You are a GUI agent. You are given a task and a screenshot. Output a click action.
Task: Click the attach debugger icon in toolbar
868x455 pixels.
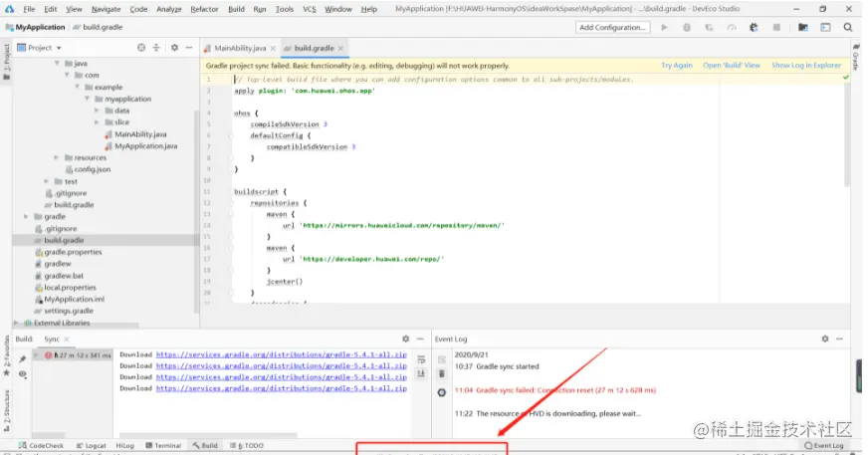coord(754,27)
